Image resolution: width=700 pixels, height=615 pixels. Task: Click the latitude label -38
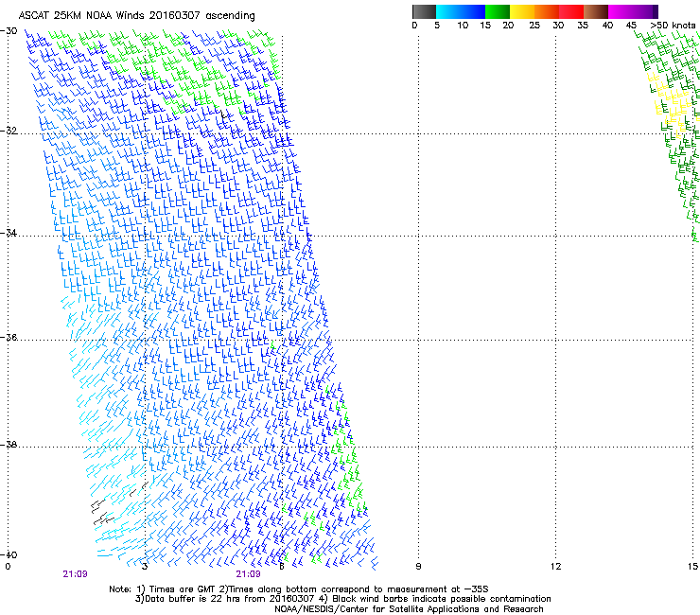9,445
